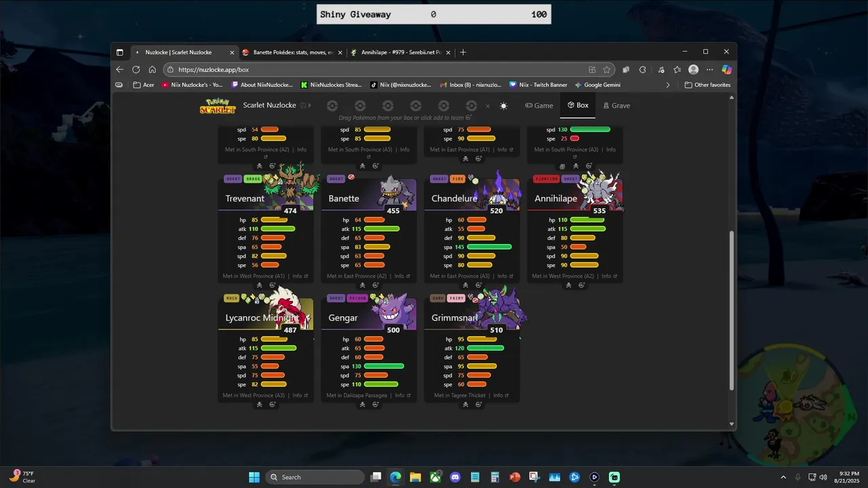This screenshot has width=868, height=488.
Task: Open Discord from the taskbar
Action: (x=454, y=477)
